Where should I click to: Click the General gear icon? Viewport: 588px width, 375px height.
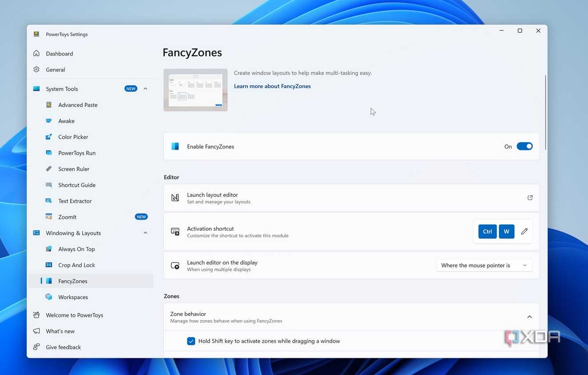click(x=36, y=69)
